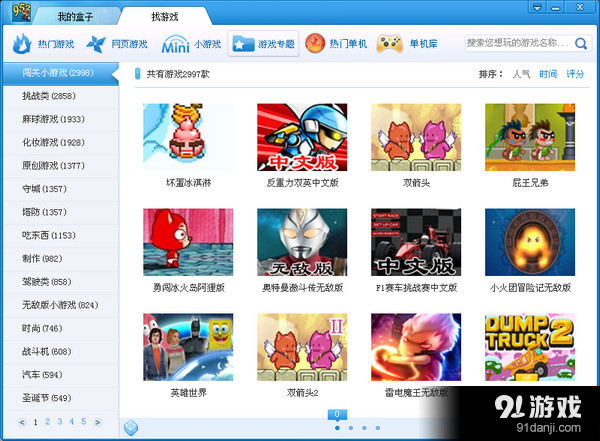Viewport: 600px width, 441px height.
Task: Select 原创游戏 category
Action: (x=60, y=166)
